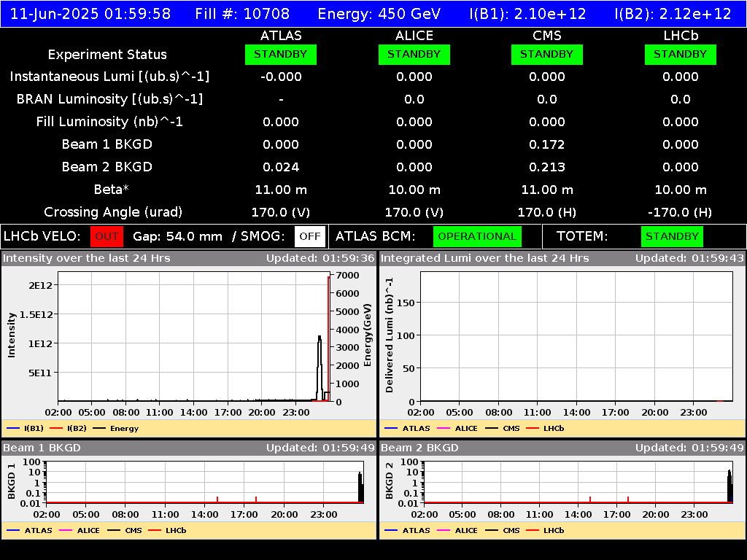The width and height of the screenshot is (747, 560).
Task: Select CMS Beam 2 BKGD value 0.213
Action: (x=547, y=167)
